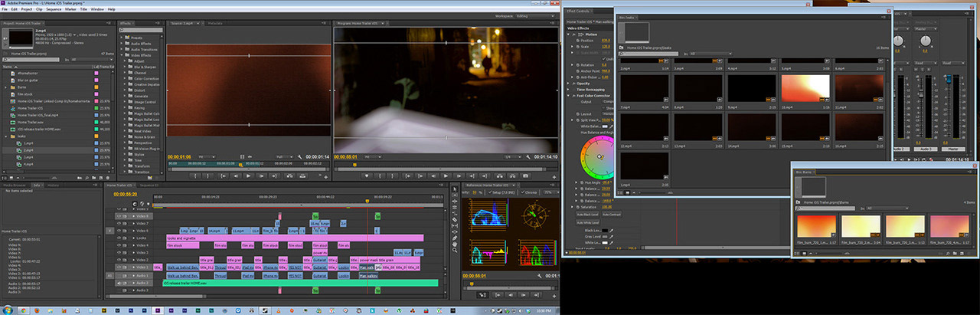Viewport: 980px width, 315px height.
Task: Select Home Trailer.wav in the Project panel
Action: (31, 123)
